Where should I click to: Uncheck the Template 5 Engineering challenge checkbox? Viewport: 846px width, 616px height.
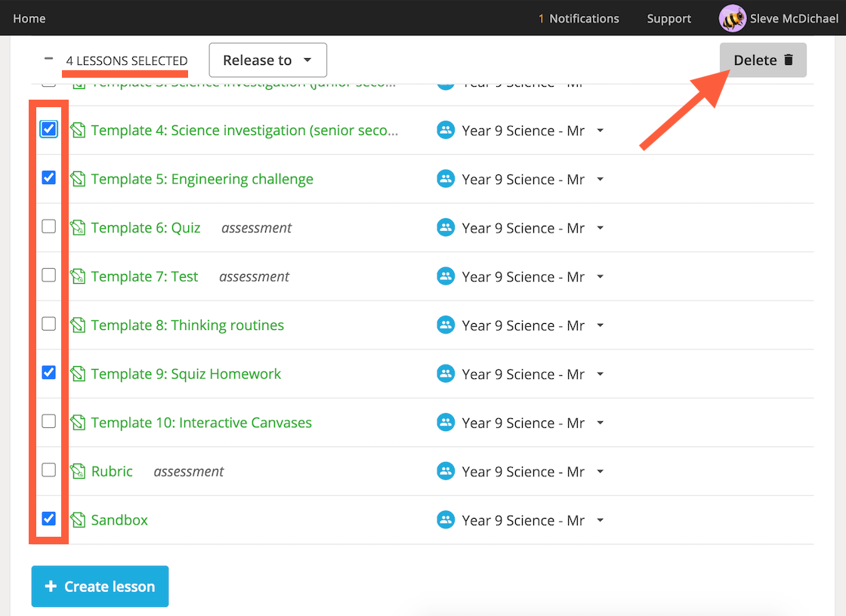point(48,177)
